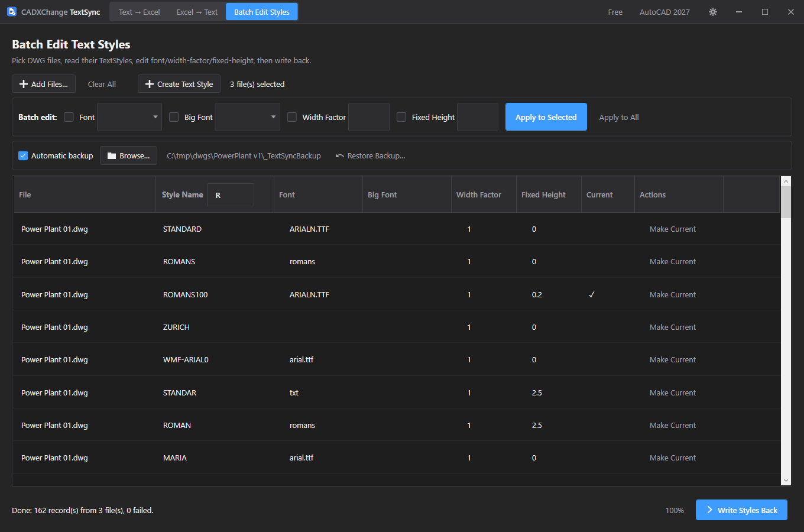
Task: Click Make Current for the ROMAN style
Action: [673, 425]
